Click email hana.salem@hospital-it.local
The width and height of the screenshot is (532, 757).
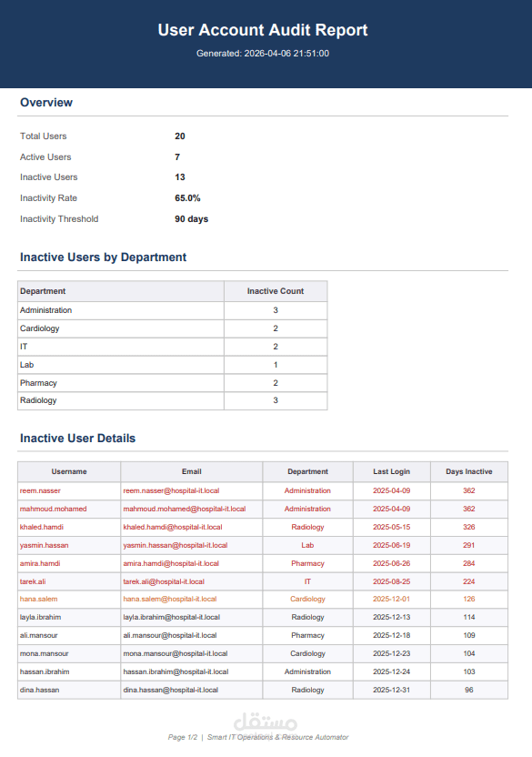tap(170, 599)
